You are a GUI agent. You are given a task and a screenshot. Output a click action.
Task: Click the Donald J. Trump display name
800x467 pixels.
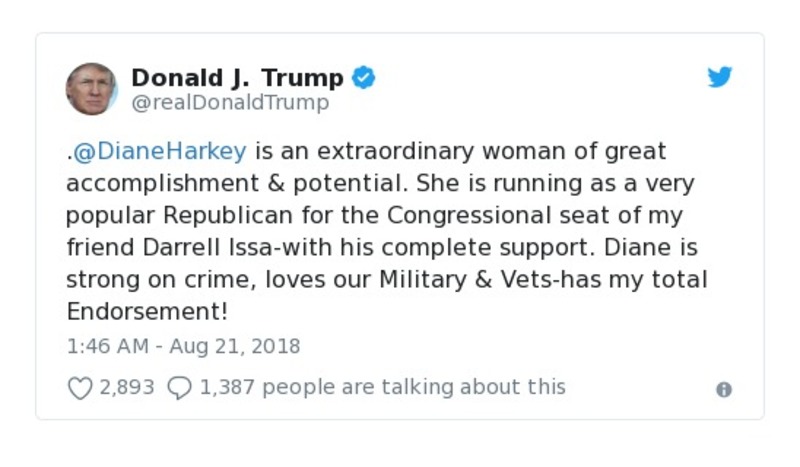(x=237, y=78)
